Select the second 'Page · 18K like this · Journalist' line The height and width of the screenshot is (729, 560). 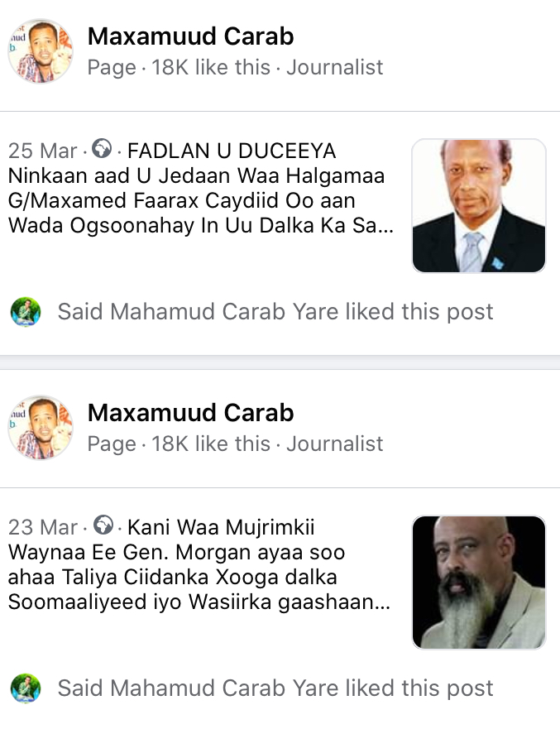(235, 444)
